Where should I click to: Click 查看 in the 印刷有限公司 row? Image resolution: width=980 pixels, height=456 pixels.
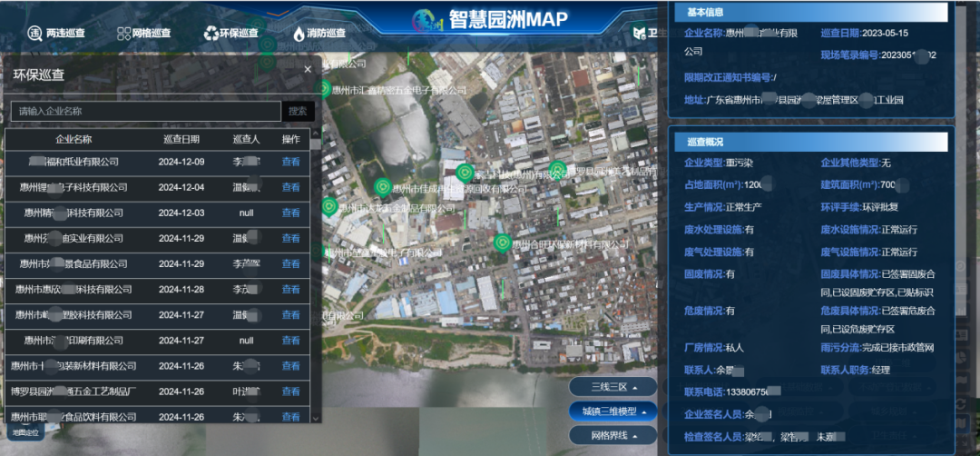pyautogui.click(x=290, y=341)
